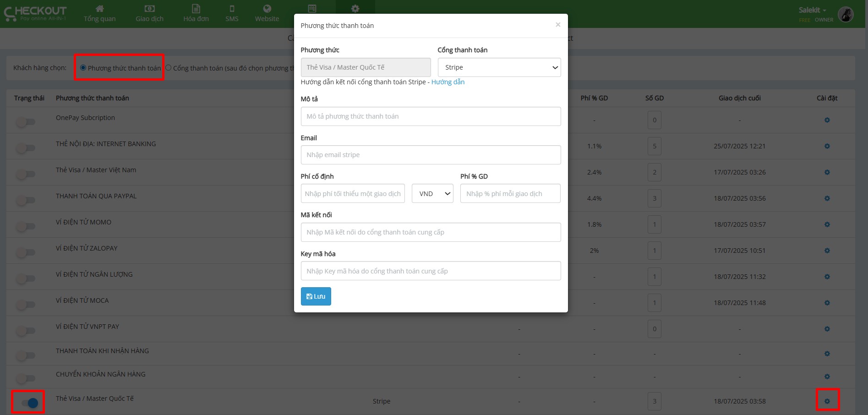868x415 pixels.
Task: Open the Cổng thanh toán Stripe dropdown
Action: click(499, 67)
